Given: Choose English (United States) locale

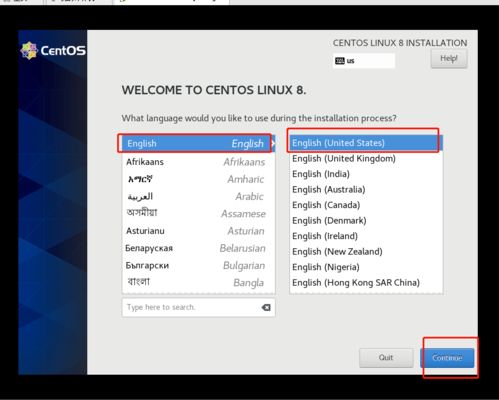Looking at the screenshot, I should coord(366,143).
